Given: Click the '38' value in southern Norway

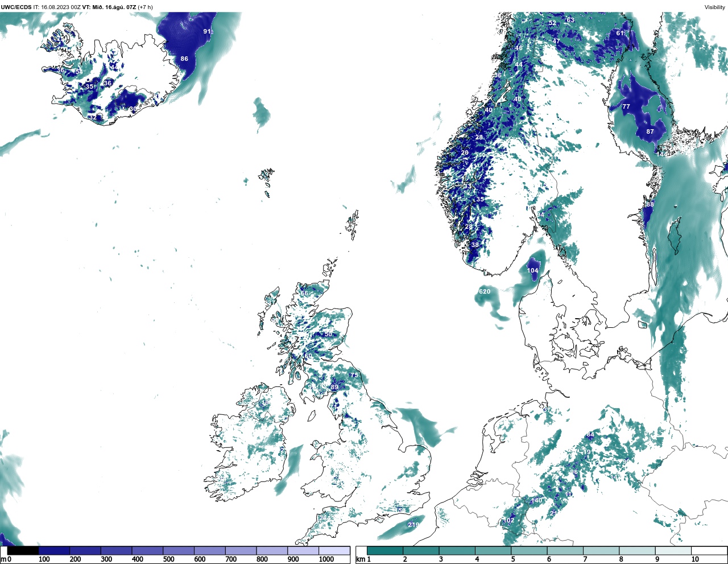Looking at the screenshot, I should [475, 245].
